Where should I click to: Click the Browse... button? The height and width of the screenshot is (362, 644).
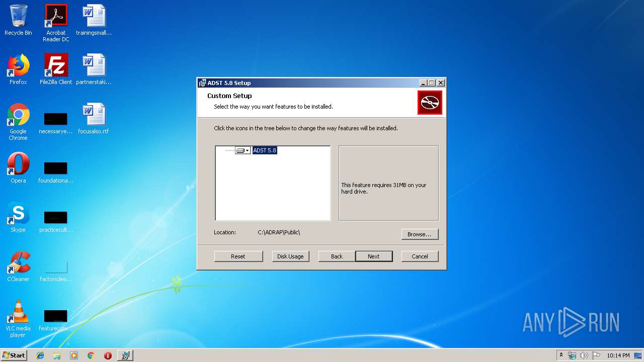coord(420,234)
